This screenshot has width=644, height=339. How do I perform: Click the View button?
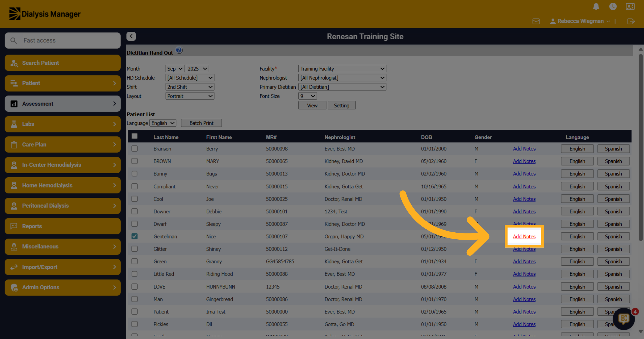click(x=312, y=106)
